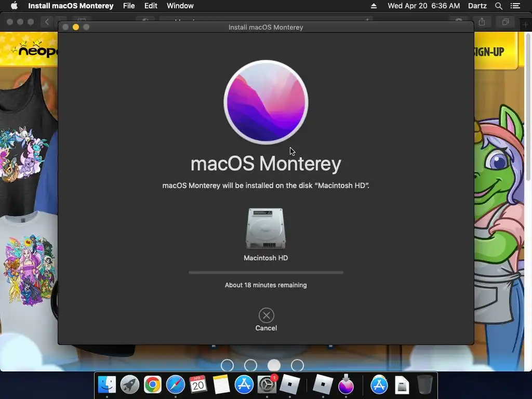The image size is (532, 399).
Task: Open the Notes app in Dock
Action: (221, 384)
